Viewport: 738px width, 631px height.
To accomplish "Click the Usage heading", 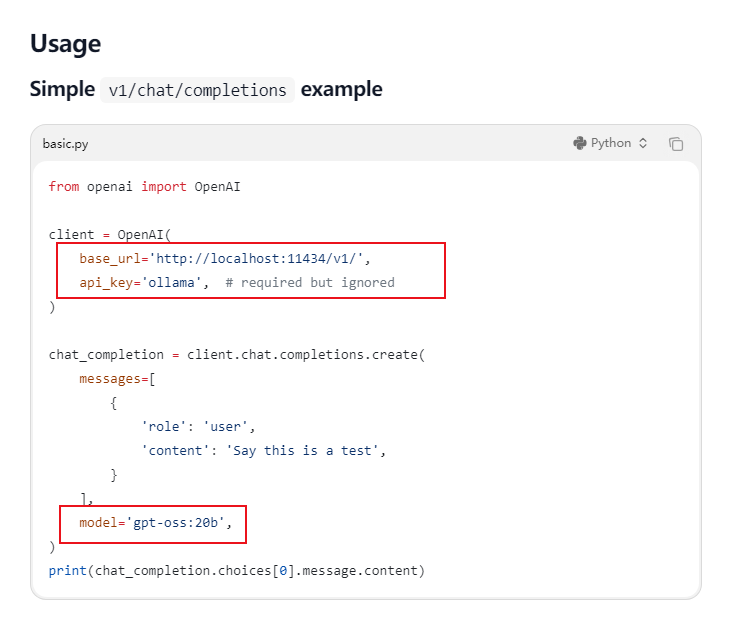I will [x=65, y=44].
